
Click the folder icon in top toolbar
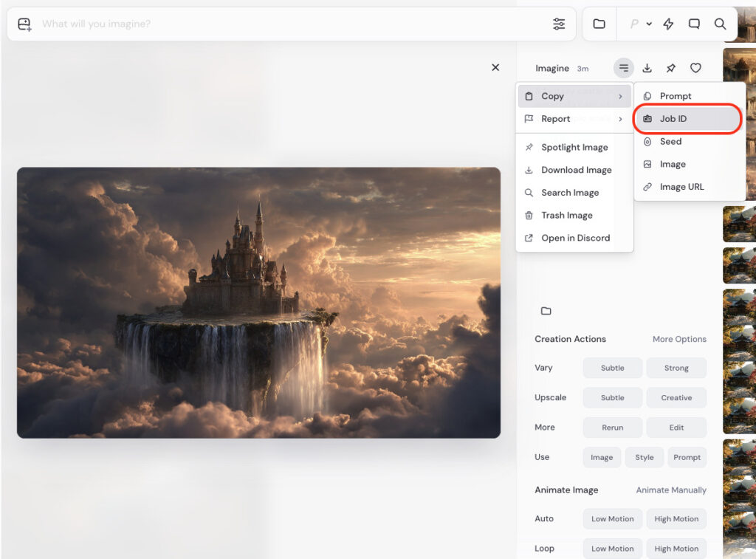pyautogui.click(x=599, y=24)
